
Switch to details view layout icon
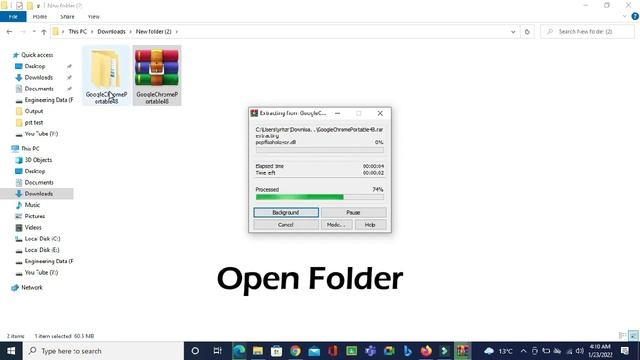(622, 336)
